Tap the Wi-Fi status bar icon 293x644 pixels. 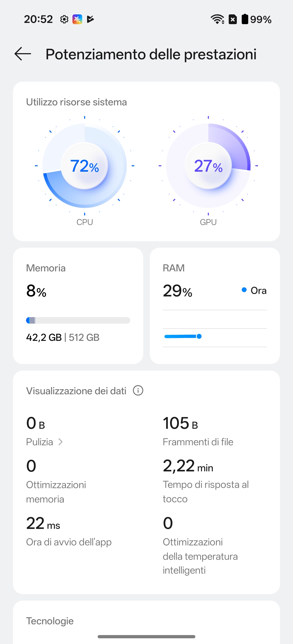[x=217, y=19]
